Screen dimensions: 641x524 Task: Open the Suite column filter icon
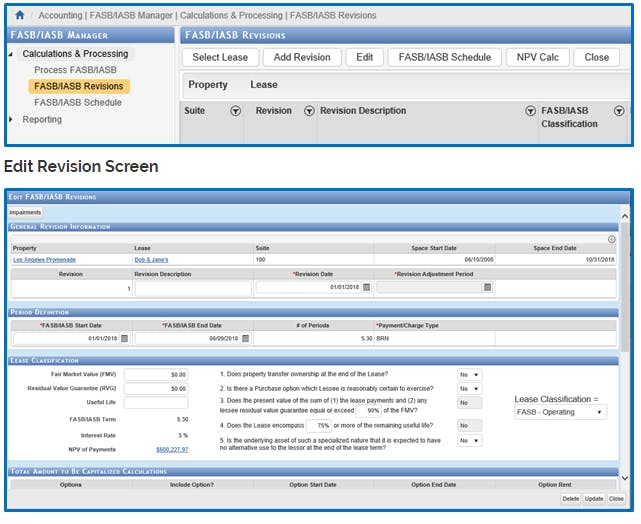click(x=235, y=111)
